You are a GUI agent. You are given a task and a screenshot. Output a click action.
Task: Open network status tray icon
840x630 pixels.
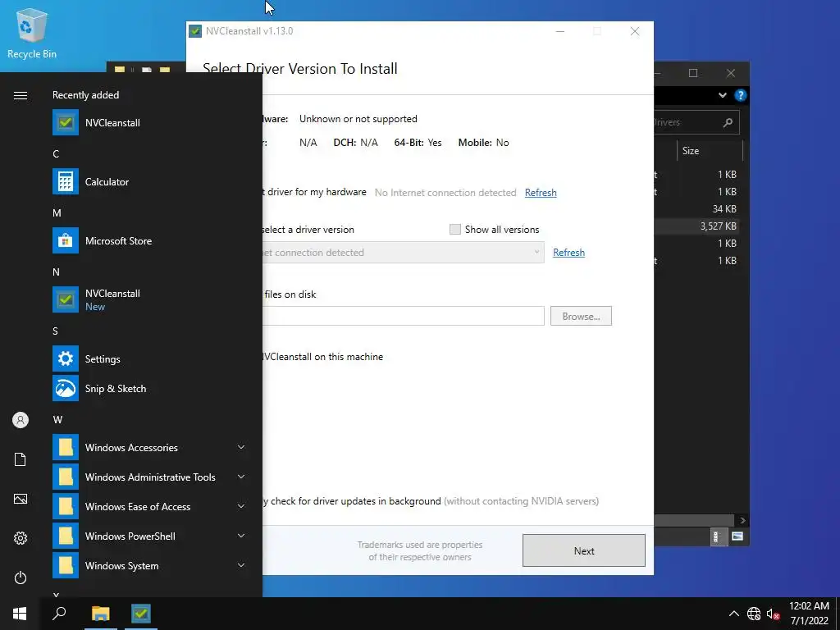(x=754, y=614)
